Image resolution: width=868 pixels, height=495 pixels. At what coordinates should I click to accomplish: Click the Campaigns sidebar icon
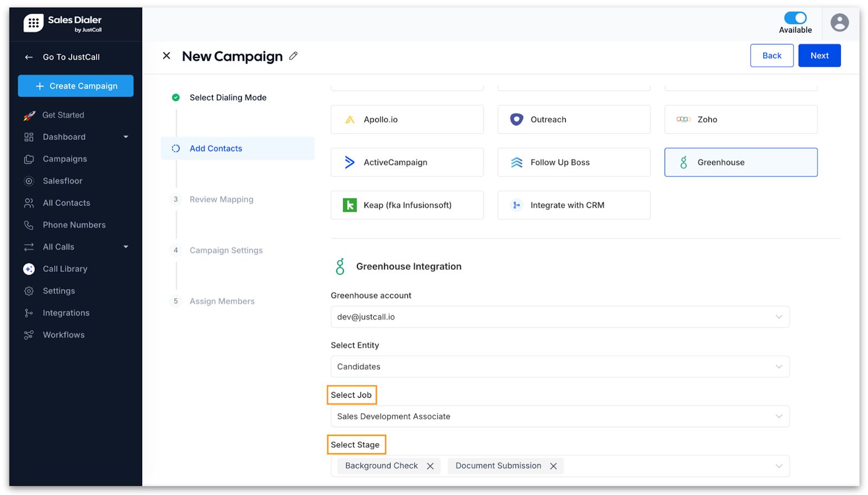(29, 159)
